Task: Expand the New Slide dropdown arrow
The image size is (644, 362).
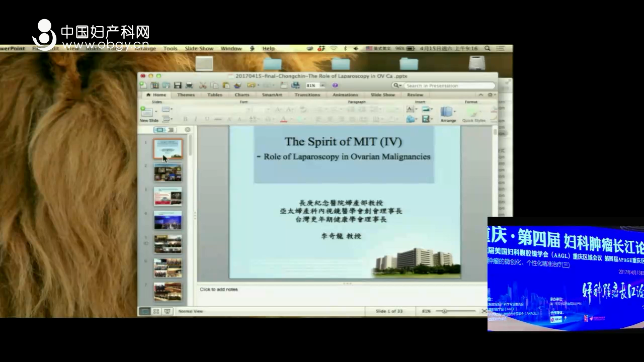Action: coord(156,112)
